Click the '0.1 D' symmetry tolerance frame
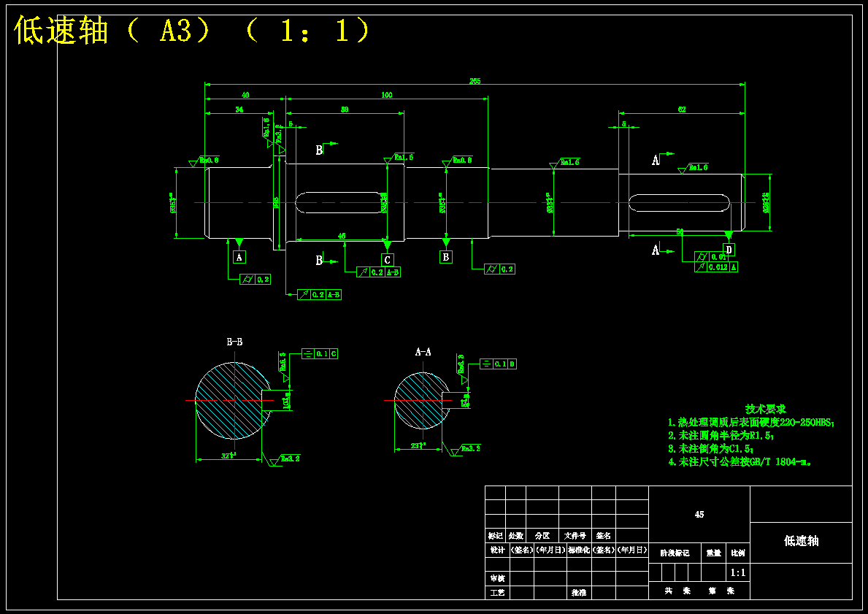This screenshot has width=868, height=614. [x=498, y=364]
